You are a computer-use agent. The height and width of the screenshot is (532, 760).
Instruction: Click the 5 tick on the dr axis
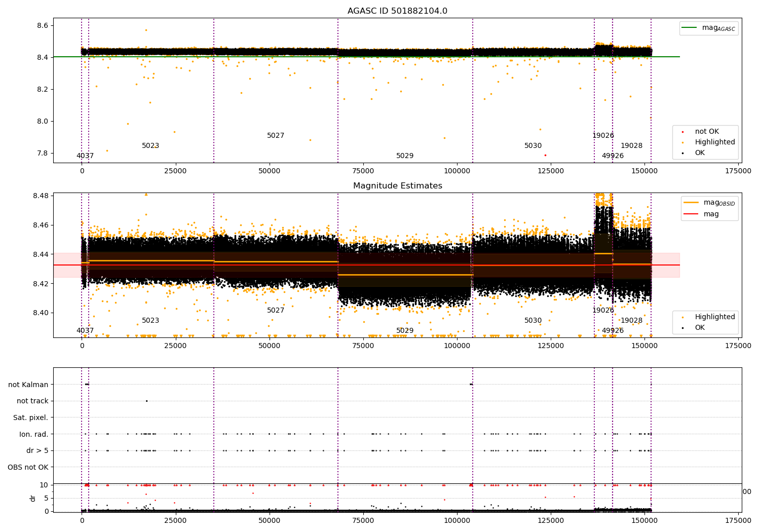tap(47, 498)
